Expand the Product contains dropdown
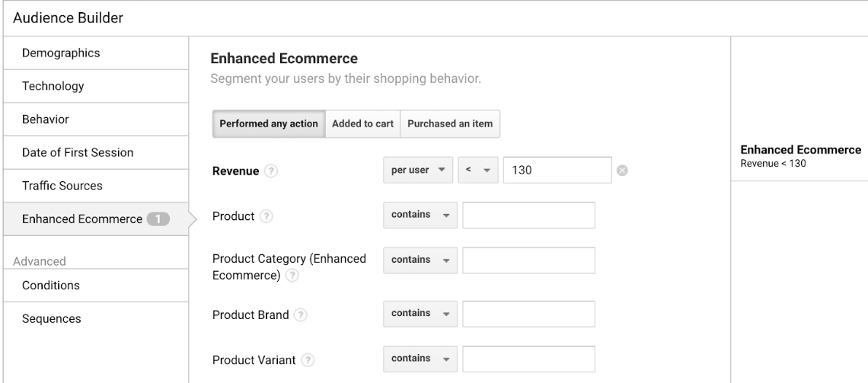 (x=420, y=215)
